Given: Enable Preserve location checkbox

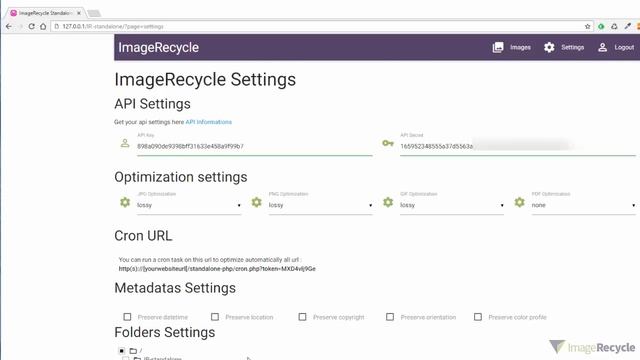Looking at the screenshot, I should [215, 317].
